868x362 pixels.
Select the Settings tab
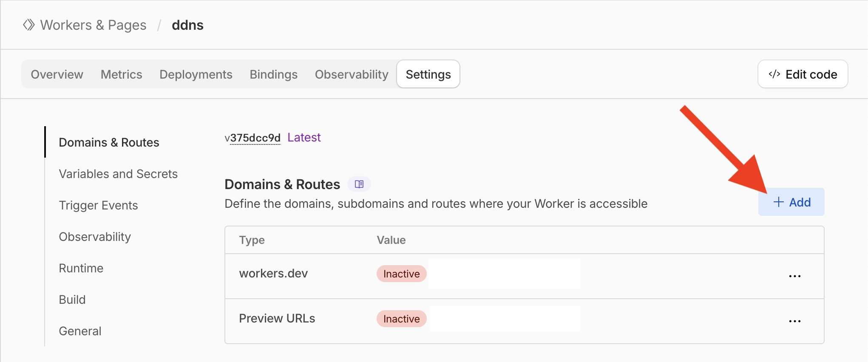tap(428, 74)
